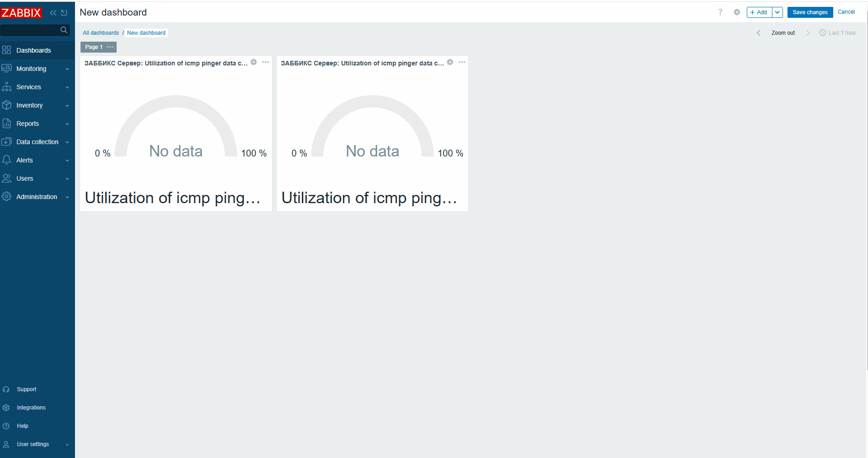The height and width of the screenshot is (458, 868).
Task: Click the kiosk mode sidebar icon
Action: pos(64,13)
